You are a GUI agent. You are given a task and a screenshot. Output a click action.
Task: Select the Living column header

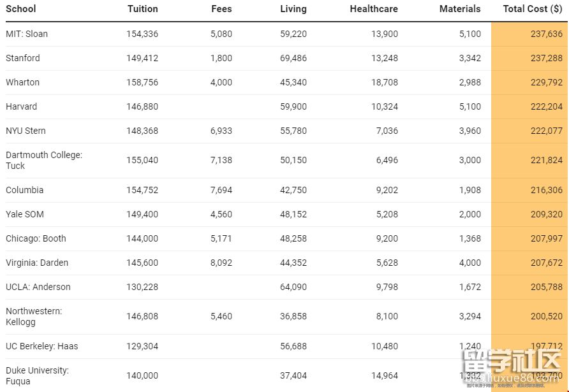pyautogui.click(x=293, y=9)
